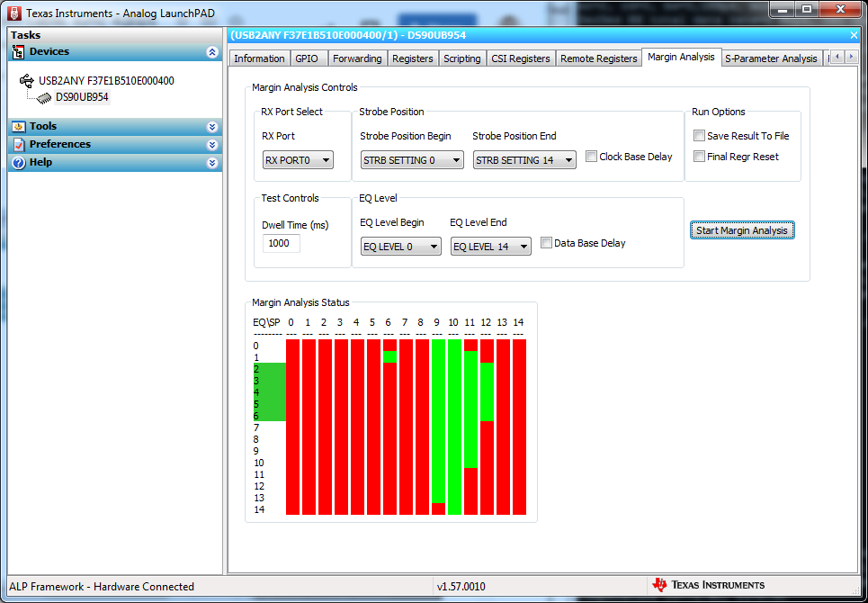Expand the Help section

tap(212, 163)
